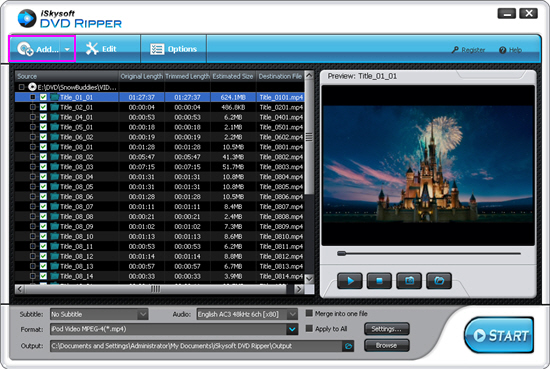Select the Title_08_09 folder icon
The height and width of the screenshot is (369, 550).
pos(54,226)
